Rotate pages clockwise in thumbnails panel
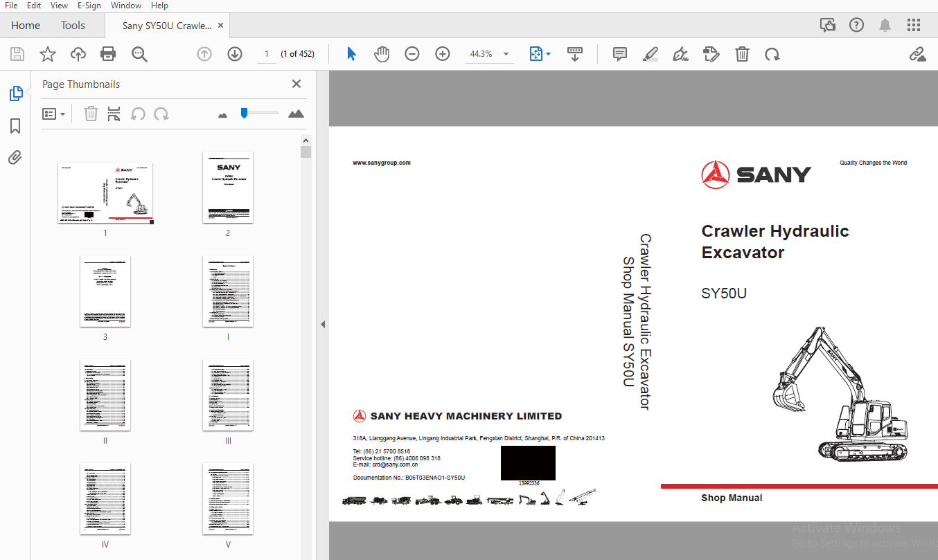Screen dimensions: 938x560 161,114
